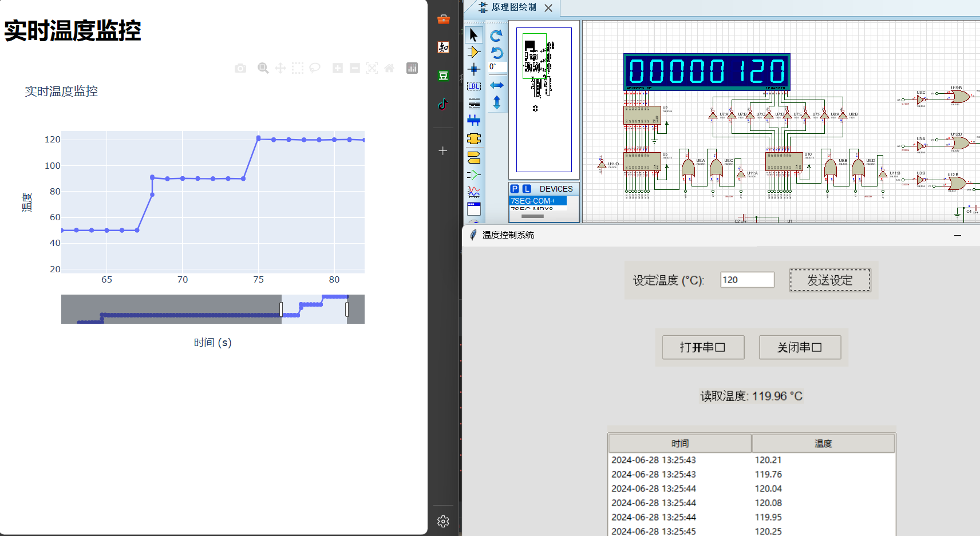Screen dimensions: 980x536
Task: Select the Proteus selection arrow tool
Action: point(474,35)
